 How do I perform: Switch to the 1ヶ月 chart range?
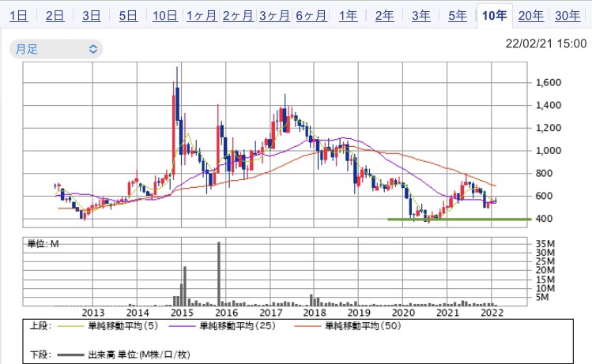[202, 16]
